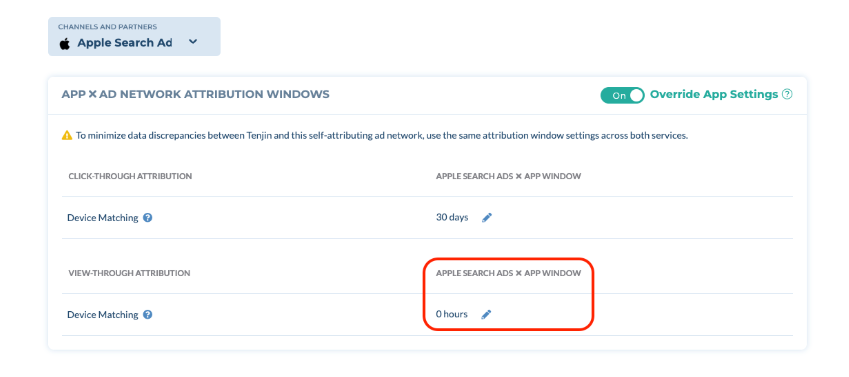This screenshot has height=377, width=849.
Task: Select the 30 days value
Action: point(452,217)
